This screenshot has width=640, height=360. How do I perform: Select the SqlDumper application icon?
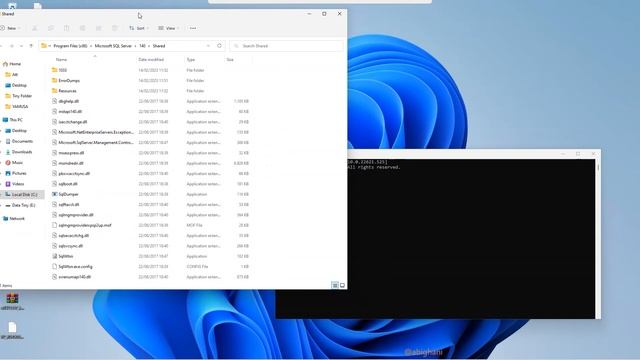click(x=55, y=194)
